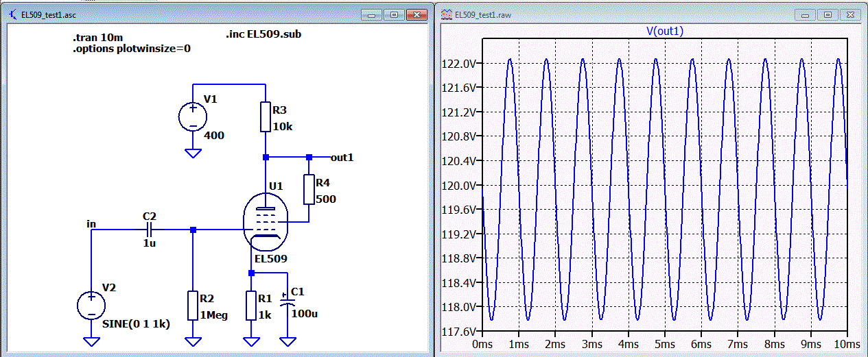Screen dimensions: 868x357
Task: Click the 5ms time axis label
Action: pos(664,344)
